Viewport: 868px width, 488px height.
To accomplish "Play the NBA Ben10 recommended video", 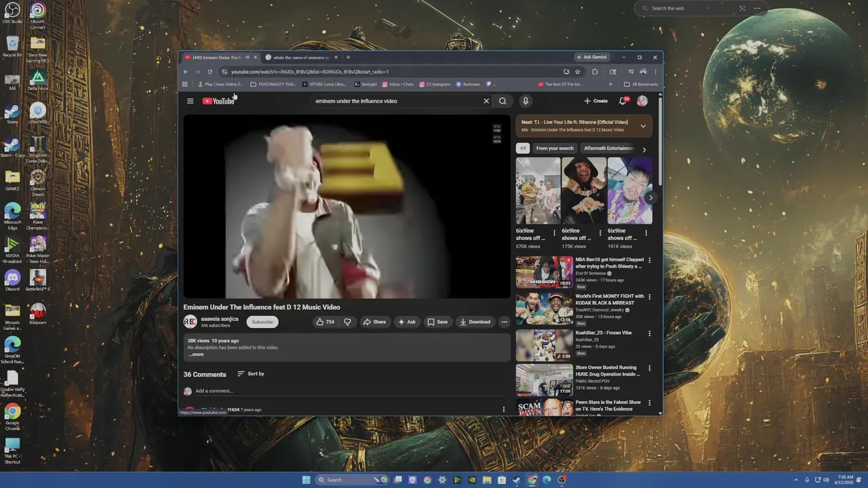I will tap(544, 272).
